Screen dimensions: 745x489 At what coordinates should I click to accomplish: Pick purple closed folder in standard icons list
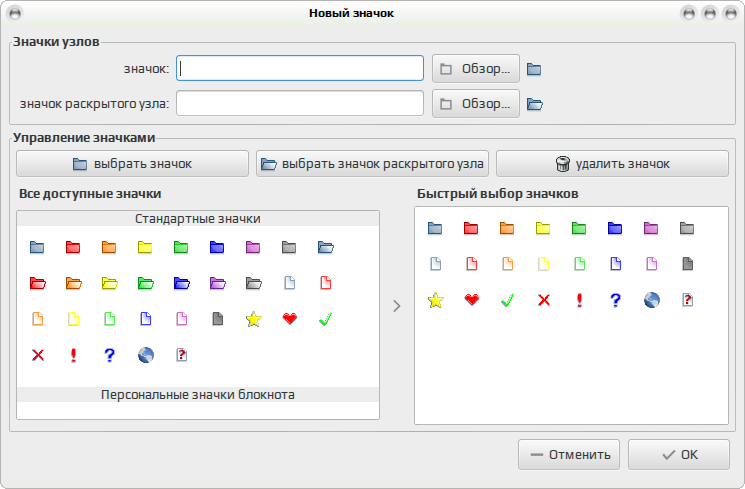click(x=253, y=247)
